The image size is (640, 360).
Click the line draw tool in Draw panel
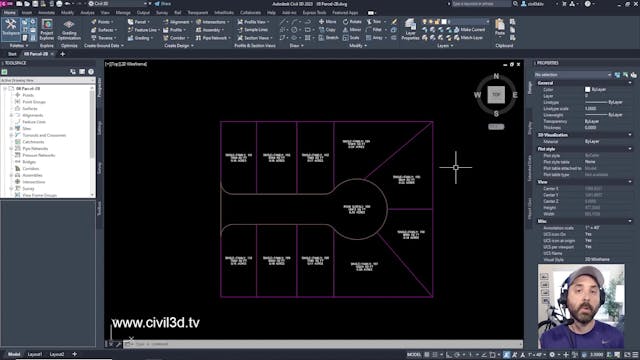(283, 22)
